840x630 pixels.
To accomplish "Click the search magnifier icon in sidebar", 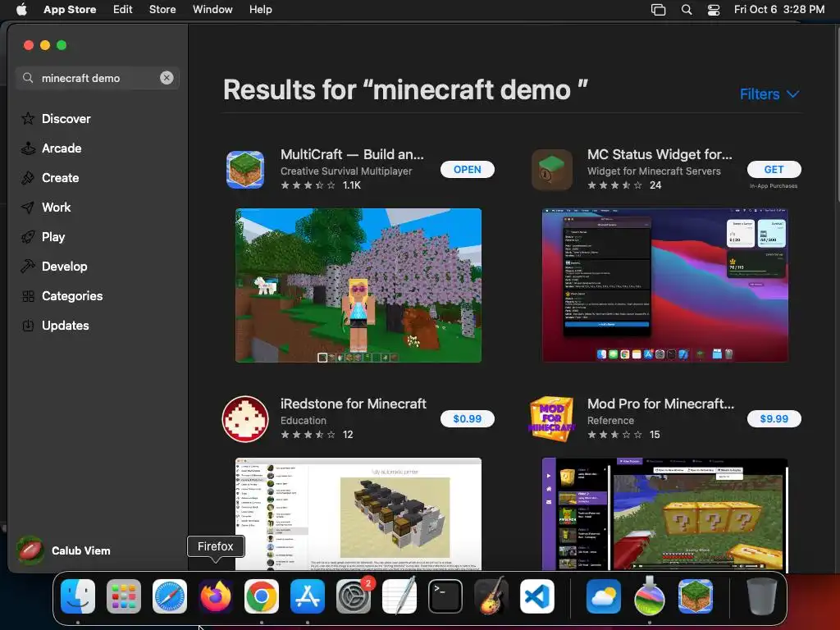I will [x=28, y=78].
